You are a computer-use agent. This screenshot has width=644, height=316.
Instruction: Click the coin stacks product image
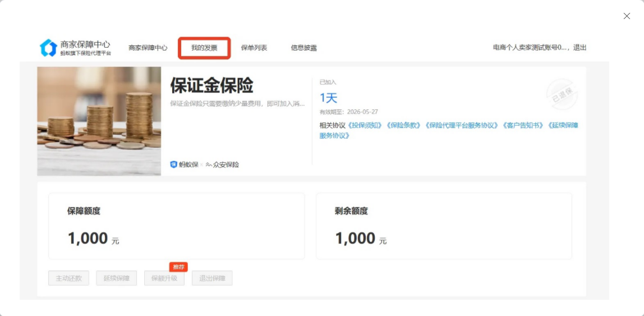pyautogui.click(x=99, y=121)
